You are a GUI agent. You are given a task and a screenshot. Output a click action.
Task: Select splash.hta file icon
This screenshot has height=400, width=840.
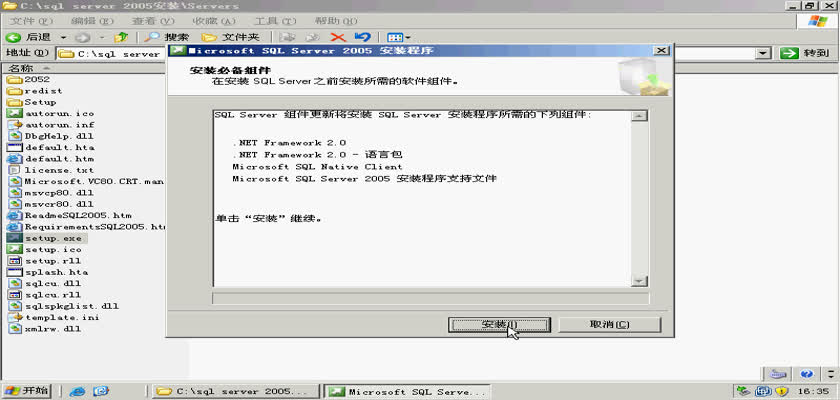click(x=15, y=272)
